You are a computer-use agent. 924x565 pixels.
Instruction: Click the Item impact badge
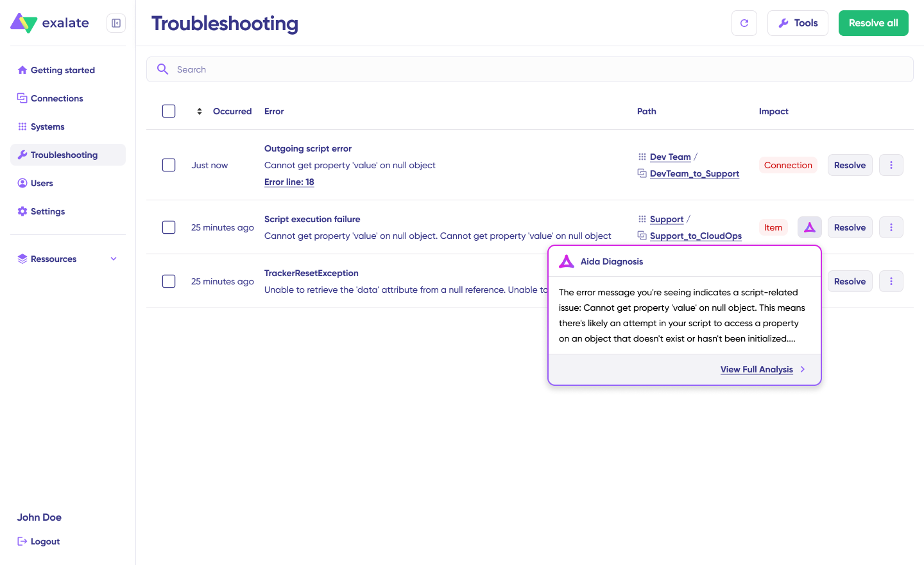click(x=773, y=227)
